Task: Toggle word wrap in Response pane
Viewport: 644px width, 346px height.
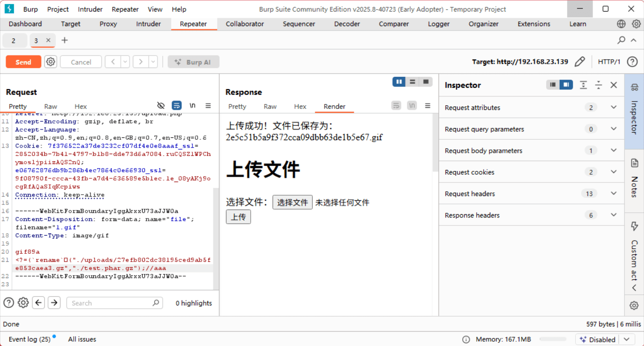Action: coord(396,105)
